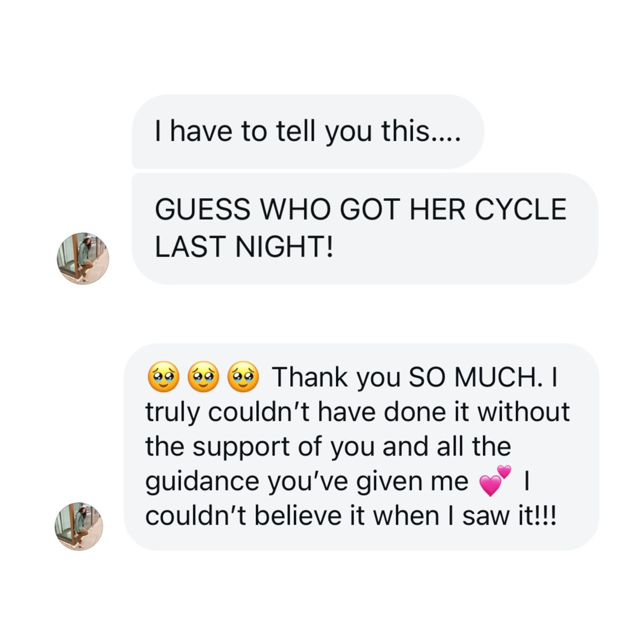The width and height of the screenshot is (644, 644).
Task: Click the first pleading face emoji
Action: [163, 377]
